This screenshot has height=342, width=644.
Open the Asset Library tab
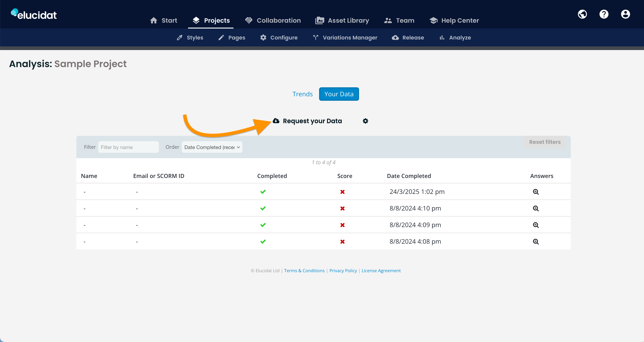(x=342, y=20)
